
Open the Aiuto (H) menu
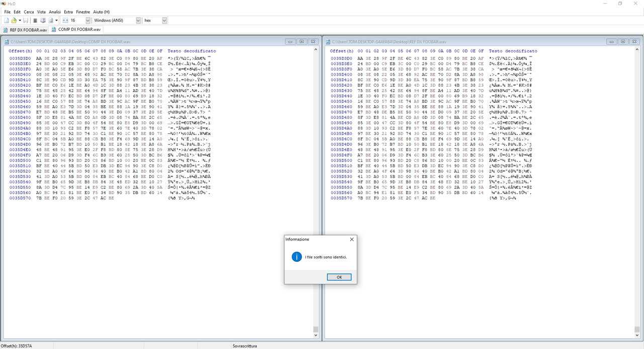tap(101, 12)
